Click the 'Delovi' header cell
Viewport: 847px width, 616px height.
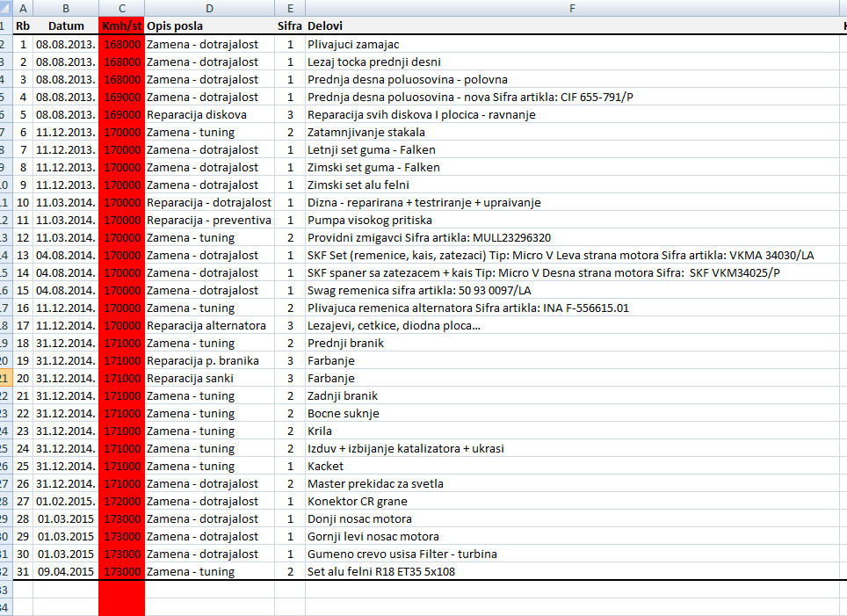coord(572,26)
